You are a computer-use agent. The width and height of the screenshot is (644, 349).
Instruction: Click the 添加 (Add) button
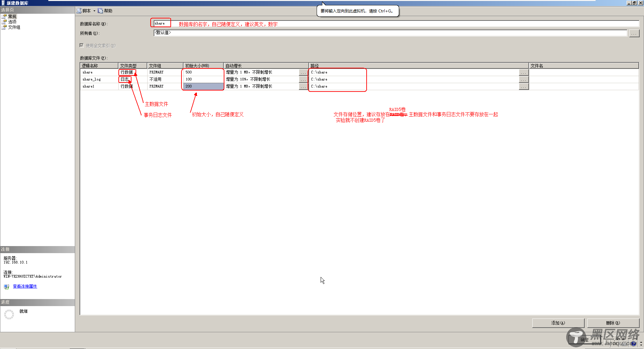pyautogui.click(x=558, y=323)
